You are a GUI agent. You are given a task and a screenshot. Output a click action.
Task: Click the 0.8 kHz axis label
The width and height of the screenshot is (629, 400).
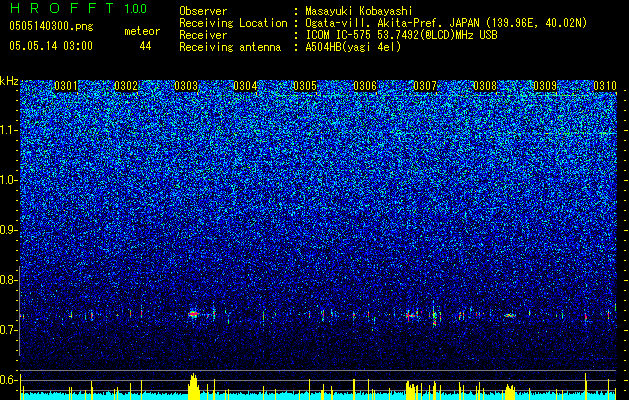pyautogui.click(x=9, y=280)
